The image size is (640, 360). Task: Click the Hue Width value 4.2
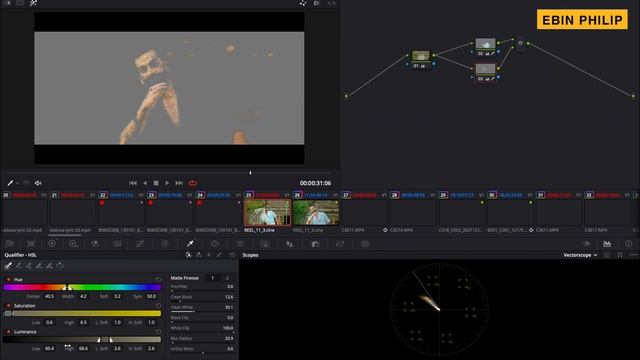pyautogui.click(x=83, y=296)
